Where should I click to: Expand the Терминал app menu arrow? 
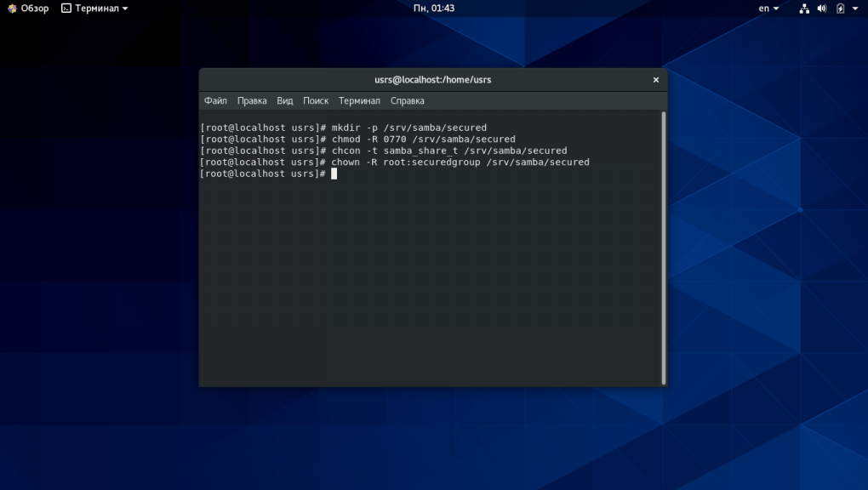(125, 9)
